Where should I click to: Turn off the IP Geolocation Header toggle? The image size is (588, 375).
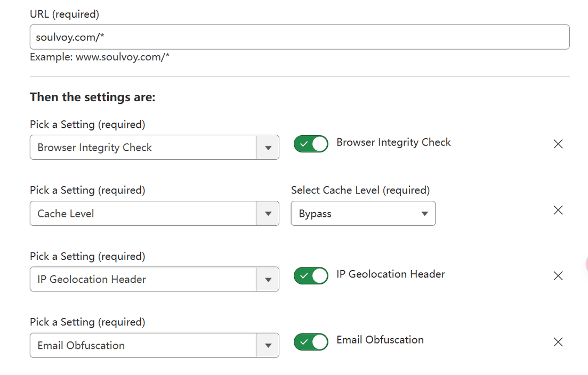pos(311,275)
